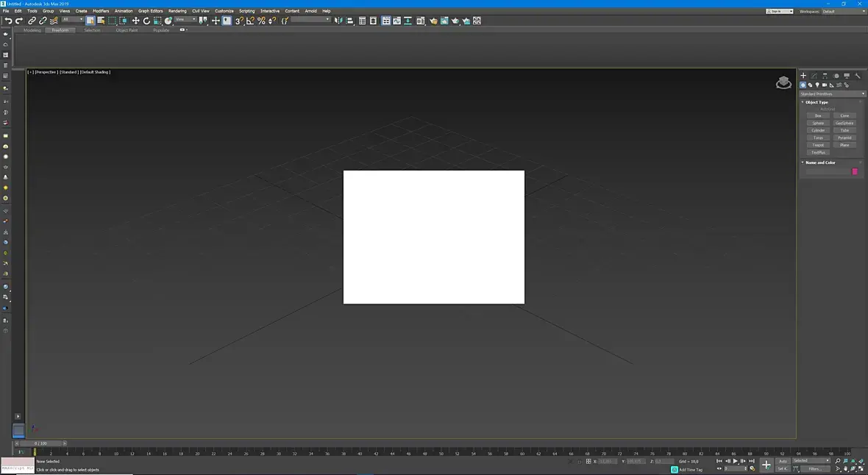
Task: Activate the Select and Rotate tool
Action: tap(146, 21)
